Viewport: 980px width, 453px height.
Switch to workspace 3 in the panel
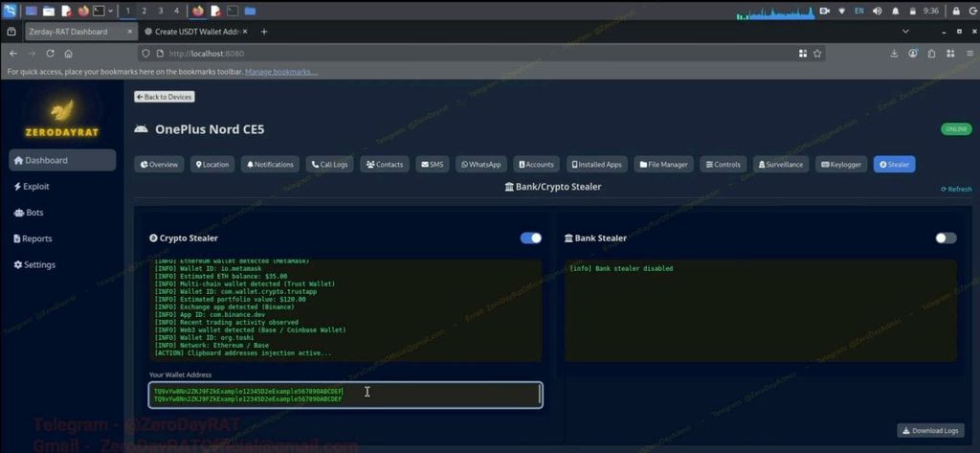(160, 11)
